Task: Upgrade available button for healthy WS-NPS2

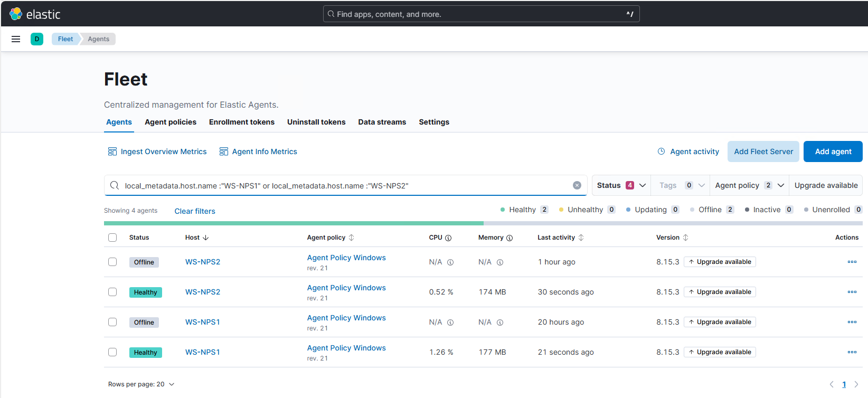Action: [720, 292]
